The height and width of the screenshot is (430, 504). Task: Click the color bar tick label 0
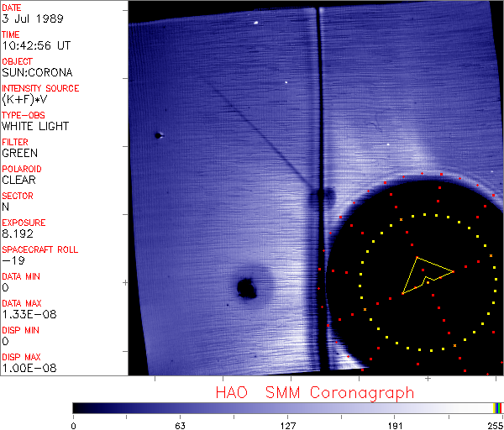74,426
